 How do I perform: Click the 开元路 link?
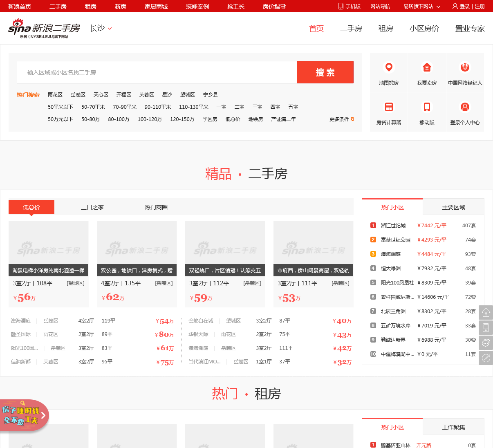click(424, 445)
